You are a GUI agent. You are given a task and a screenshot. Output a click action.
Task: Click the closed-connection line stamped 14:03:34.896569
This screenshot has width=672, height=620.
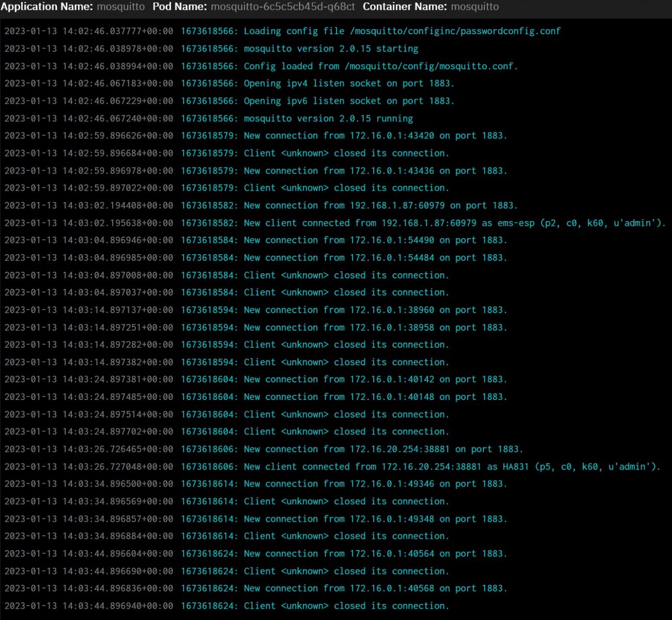(227, 501)
